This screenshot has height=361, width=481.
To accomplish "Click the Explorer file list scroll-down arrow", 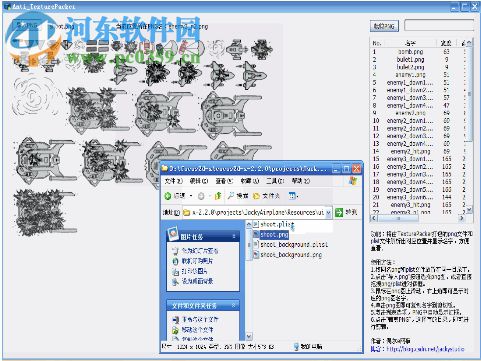I will pyautogui.click(x=249, y=336).
